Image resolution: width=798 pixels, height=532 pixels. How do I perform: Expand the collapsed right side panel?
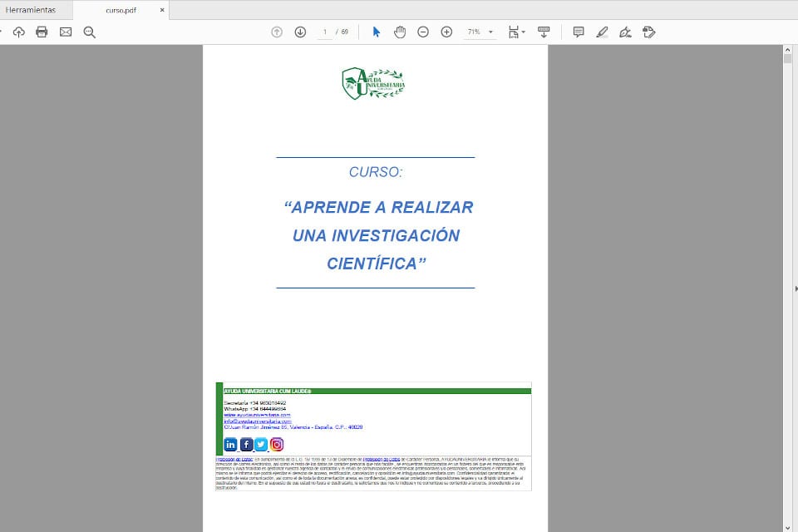tap(795, 288)
